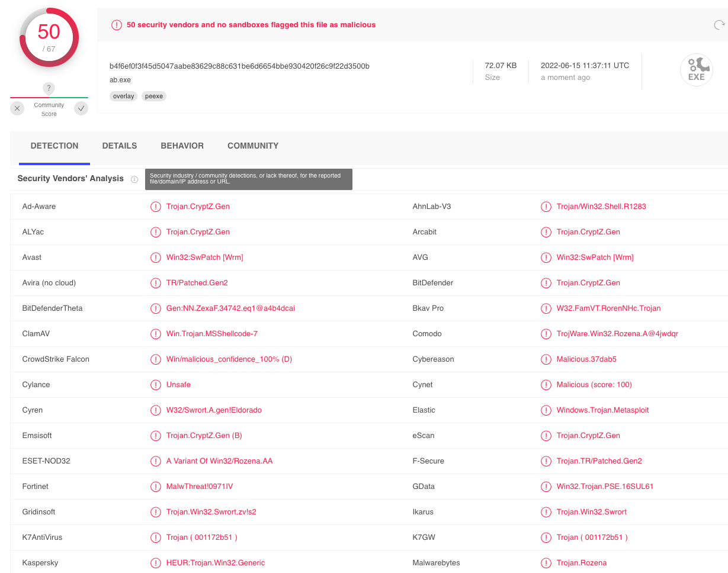The image size is (728, 573).
Task: Click the alert icon in malicious banner
Action: click(x=116, y=25)
